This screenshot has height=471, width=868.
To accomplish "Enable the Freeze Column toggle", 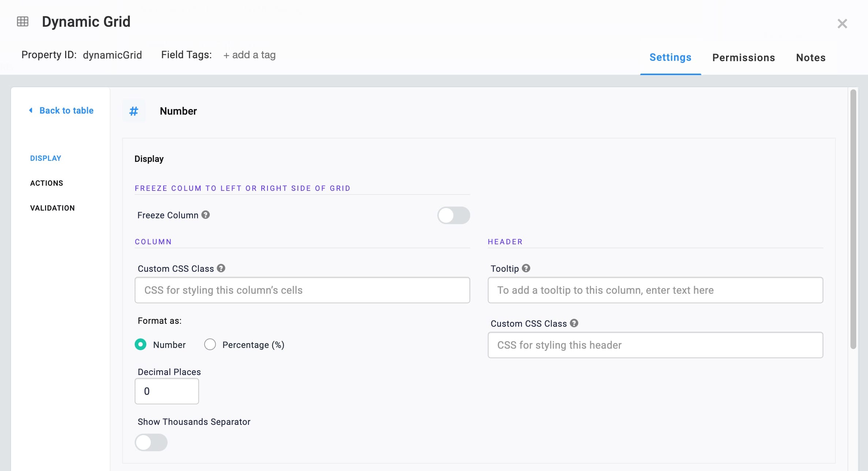I will [454, 215].
